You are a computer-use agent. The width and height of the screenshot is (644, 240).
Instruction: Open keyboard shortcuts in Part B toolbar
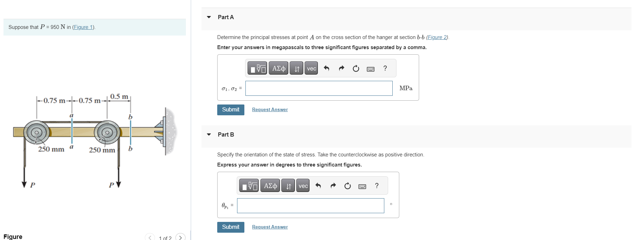point(362,186)
